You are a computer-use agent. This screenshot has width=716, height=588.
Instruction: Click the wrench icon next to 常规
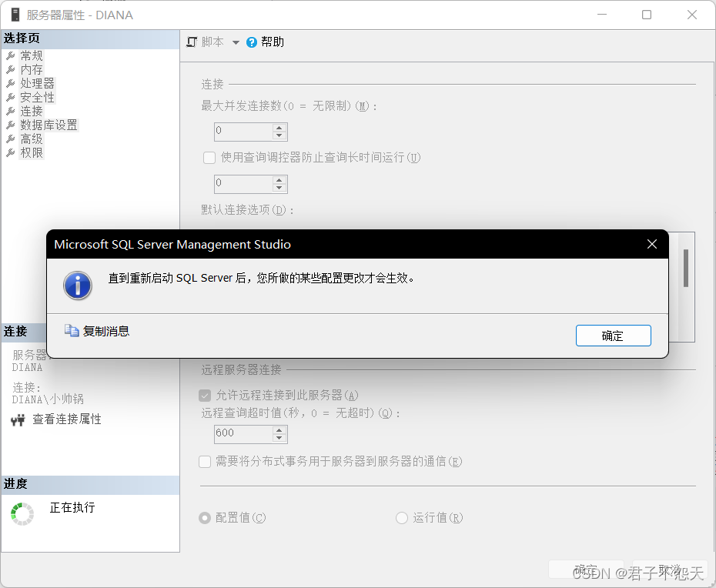11,55
